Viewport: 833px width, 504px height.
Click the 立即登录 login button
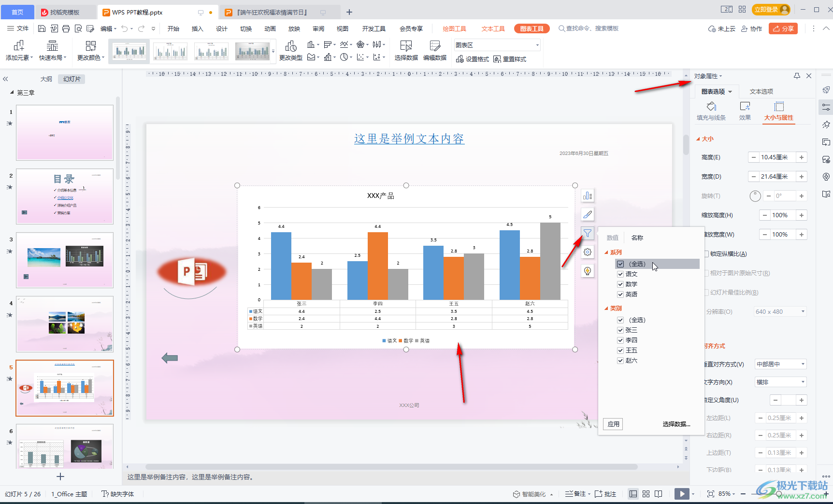(x=772, y=9)
